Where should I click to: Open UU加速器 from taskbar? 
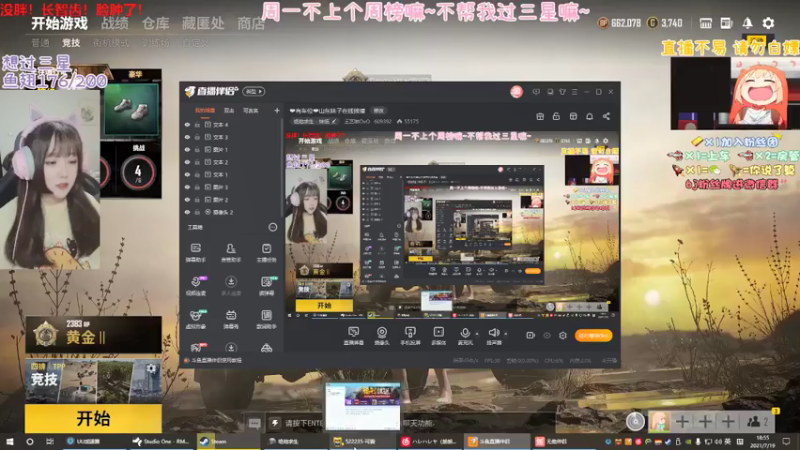point(94,441)
